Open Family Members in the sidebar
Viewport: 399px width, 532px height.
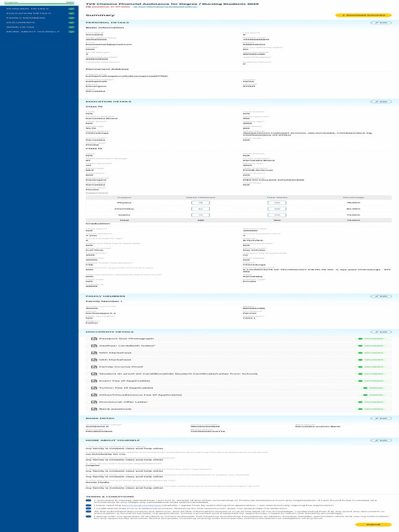(26, 18)
